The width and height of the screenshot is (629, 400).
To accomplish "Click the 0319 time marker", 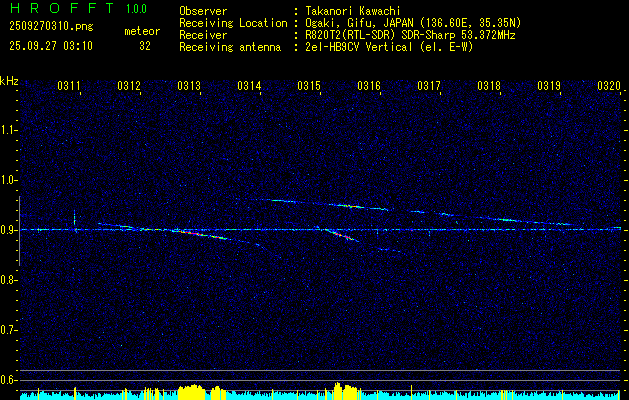I will 549,85.
